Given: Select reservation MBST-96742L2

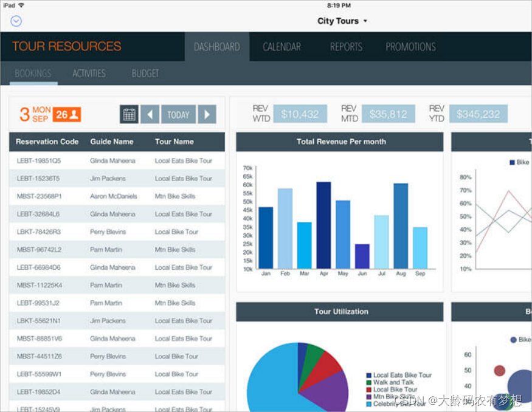Looking at the screenshot, I should (x=117, y=250).
